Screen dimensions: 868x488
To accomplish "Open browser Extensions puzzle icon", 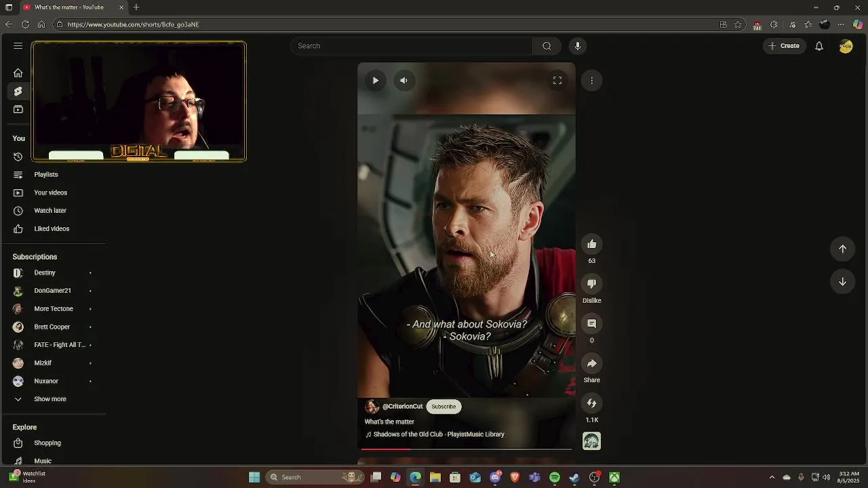I will tap(774, 24).
